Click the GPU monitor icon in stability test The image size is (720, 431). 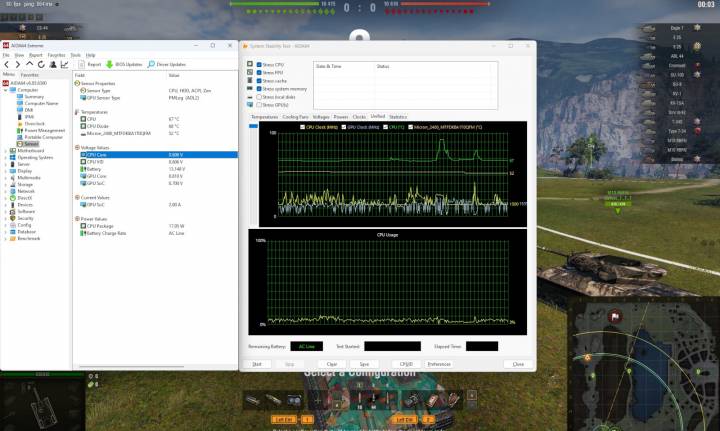pyautogui.click(x=250, y=105)
